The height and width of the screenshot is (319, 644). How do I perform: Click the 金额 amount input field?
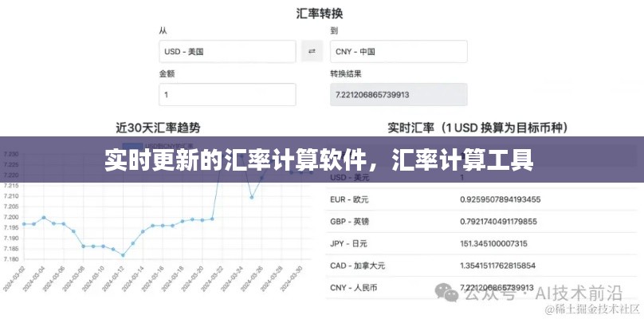[x=227, y=94]
